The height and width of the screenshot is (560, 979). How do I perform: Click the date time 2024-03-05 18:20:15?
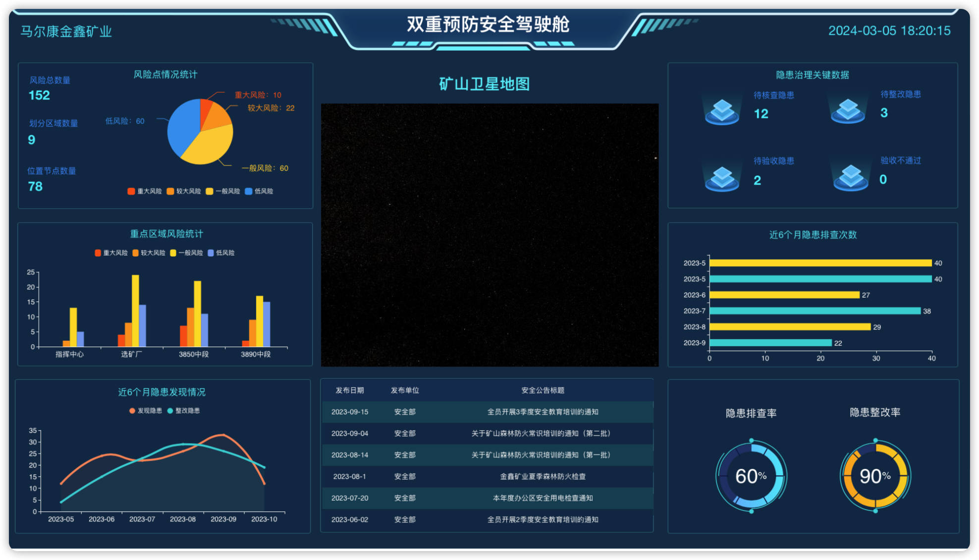point(889,31)
